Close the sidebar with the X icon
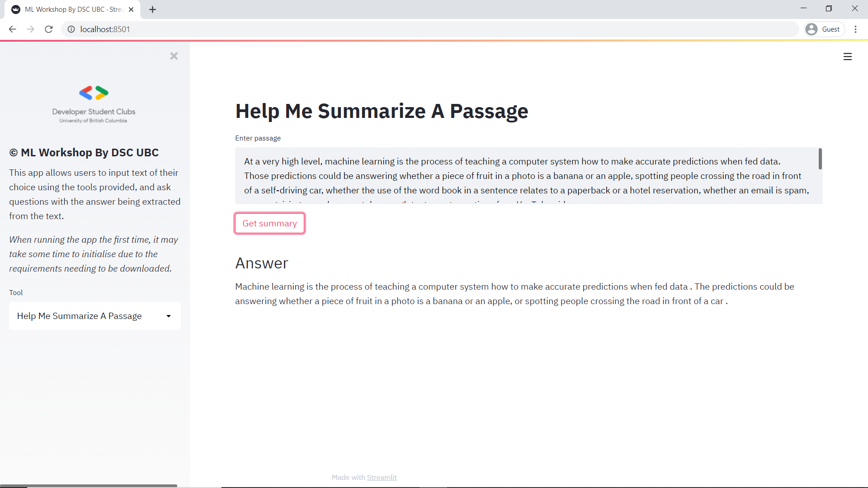The height and width of the screenshot is (488, 868). 174,56
